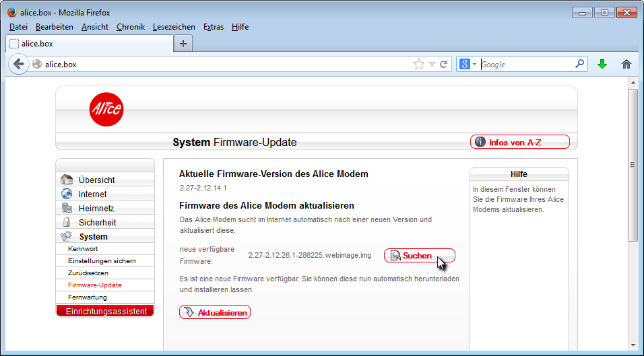Start the Einrichtungsassistent
644x356 pixels.
(105, 311)
